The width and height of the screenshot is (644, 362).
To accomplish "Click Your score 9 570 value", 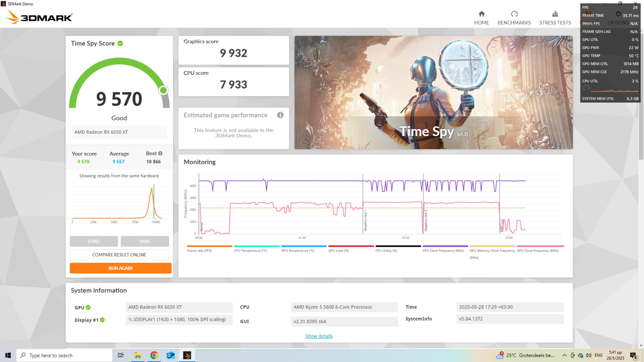I will point(84,162).
